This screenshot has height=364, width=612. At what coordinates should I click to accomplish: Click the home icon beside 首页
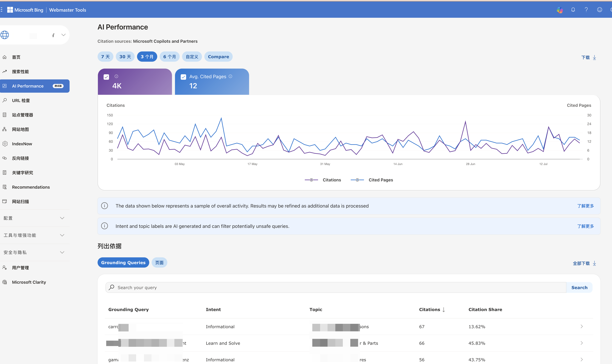pyautogui.click(x=4, y=57)
